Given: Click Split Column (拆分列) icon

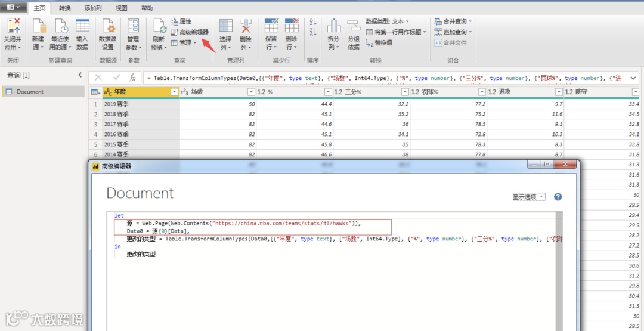Looking at the screenshot, I should coord(333,27).
